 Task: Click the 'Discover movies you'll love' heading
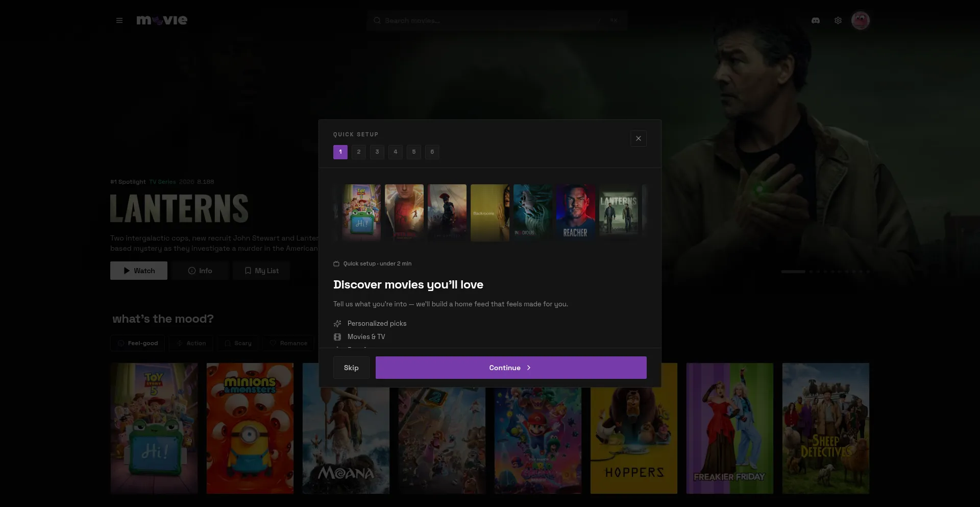408,284
